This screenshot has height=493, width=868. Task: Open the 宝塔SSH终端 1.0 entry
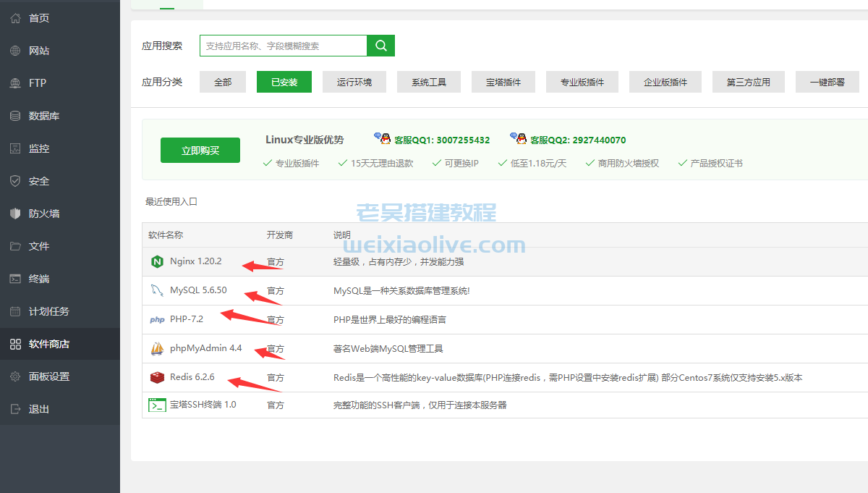click(x=203, y=405)
